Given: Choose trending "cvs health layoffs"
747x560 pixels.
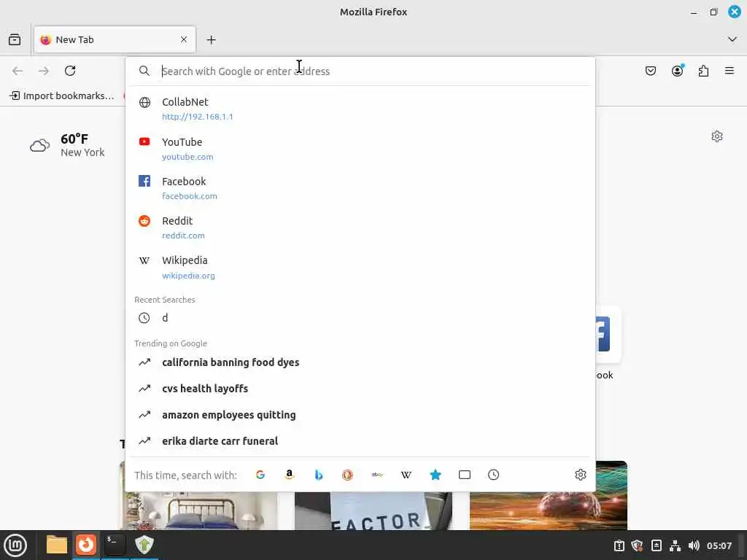Looking at the screenshot, I should pos(360,389).
